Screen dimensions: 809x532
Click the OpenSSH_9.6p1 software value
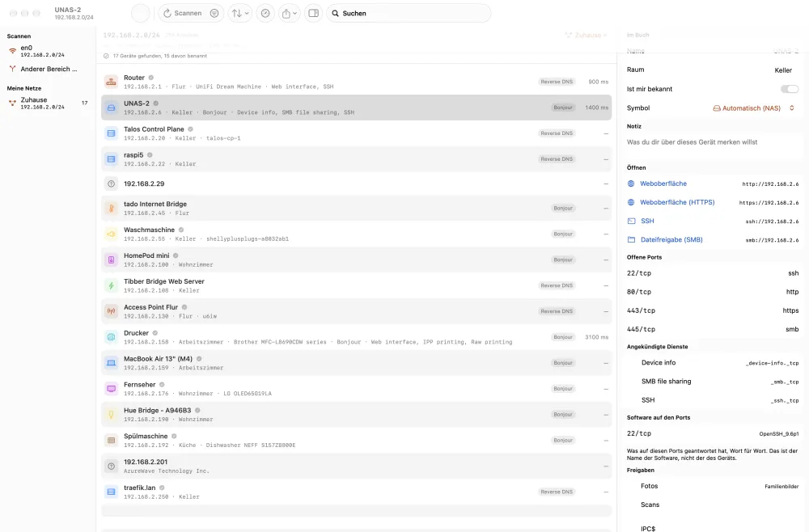point(778,434)
